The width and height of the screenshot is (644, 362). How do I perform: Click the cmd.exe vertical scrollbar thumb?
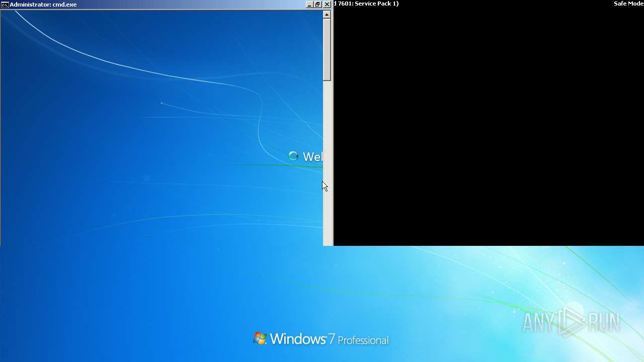[x=327, y=49]
